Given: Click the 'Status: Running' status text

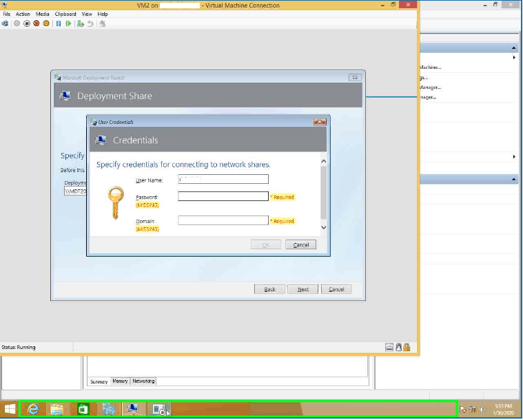Looking at the screenshot, I should tap(19, 347).
